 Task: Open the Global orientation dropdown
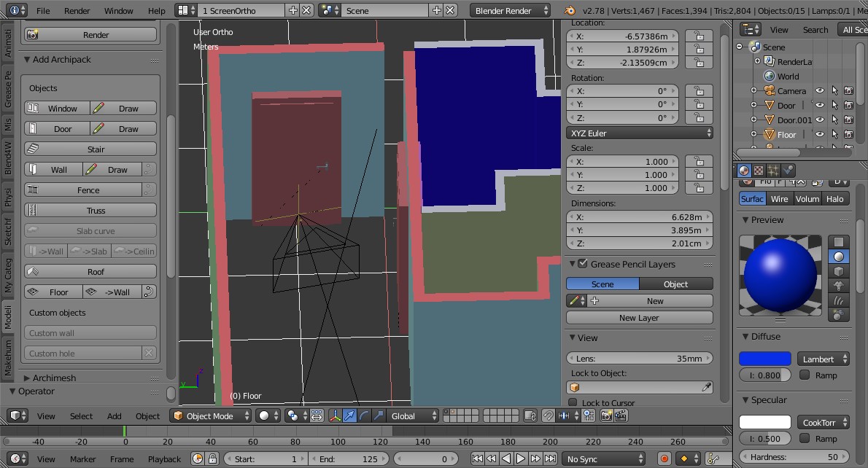pos(414,416)
